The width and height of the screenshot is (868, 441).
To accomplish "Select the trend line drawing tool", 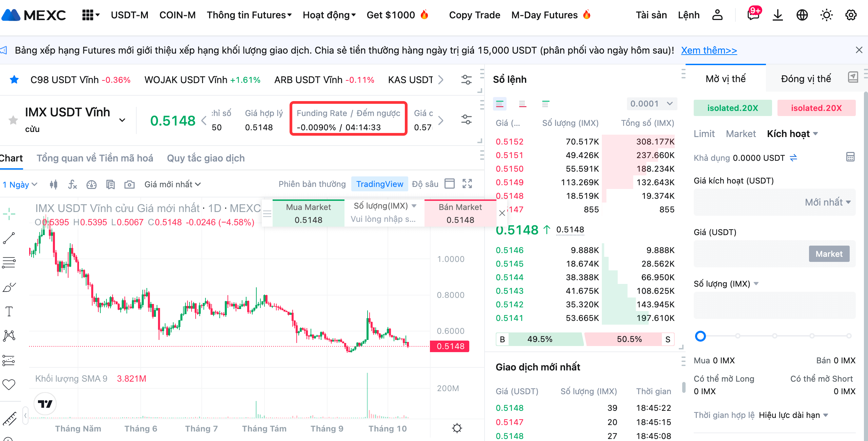I will point(9,238).
